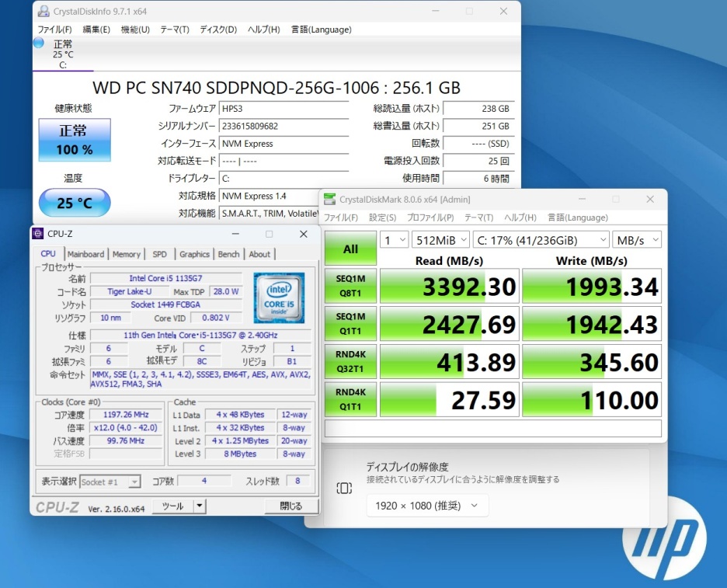Click the CPU name field Intel Core i5 1135G7
This screenshot has width=727, height=588.
[x=166, y=278]
